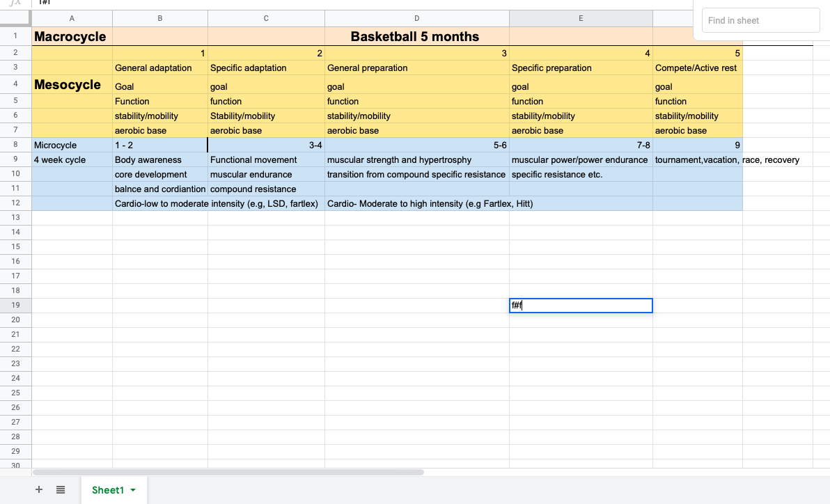Image resolution: width=830 pixels, height=504 pixels.
Task: Click the Find in sheet search field
Action: pyautogui.click(x=760, y=20)
